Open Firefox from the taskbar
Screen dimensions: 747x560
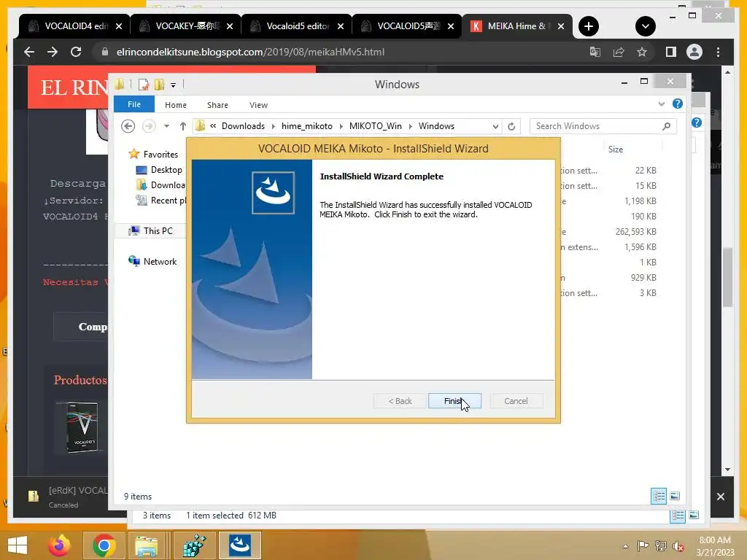(59, 545)
